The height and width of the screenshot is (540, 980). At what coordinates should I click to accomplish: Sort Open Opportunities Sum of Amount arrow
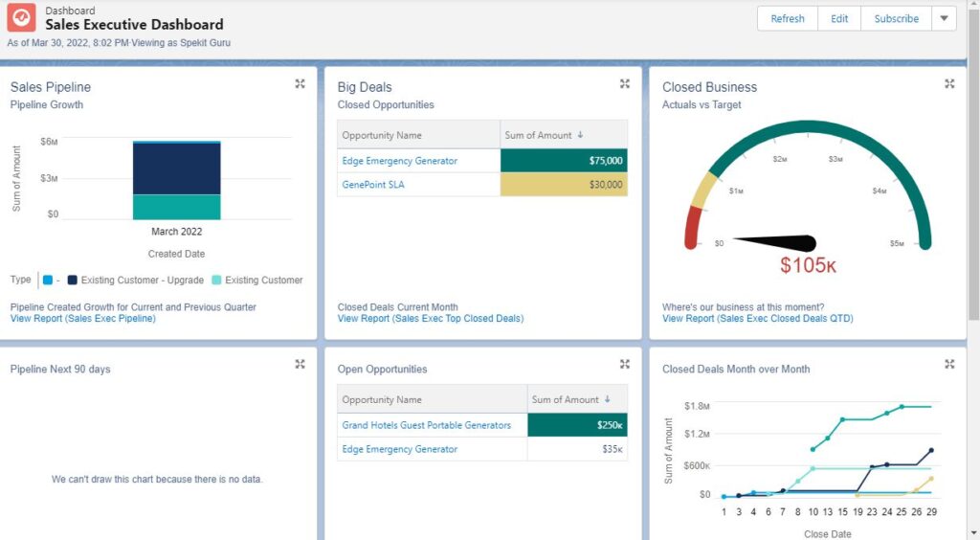[607, 399]
